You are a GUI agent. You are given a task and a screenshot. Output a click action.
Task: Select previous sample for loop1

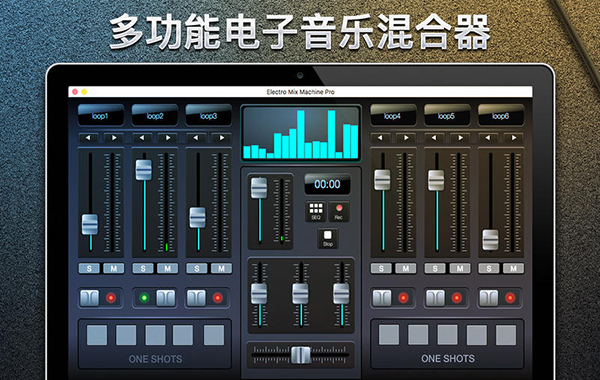click(x=88, y=138)
